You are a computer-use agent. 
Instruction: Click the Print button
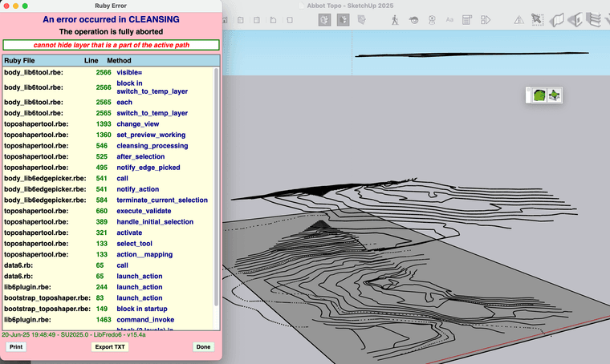point(15,347)
